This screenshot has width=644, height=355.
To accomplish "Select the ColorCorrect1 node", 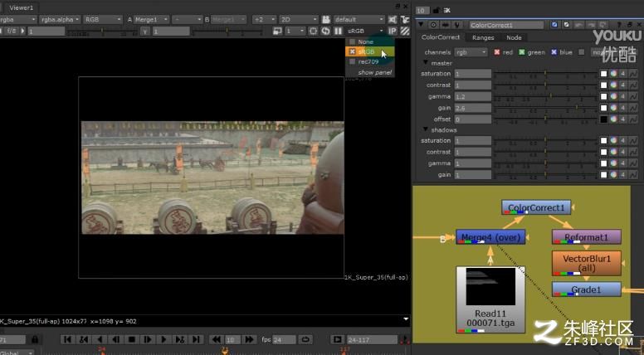I will point(536,207).
